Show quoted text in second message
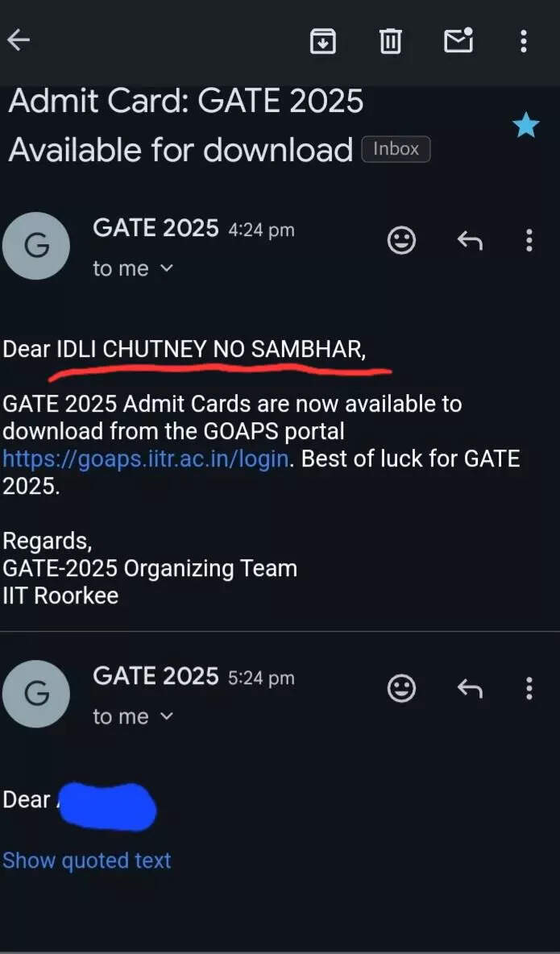This screenshot has height=954, width=560. coord(87,861)
